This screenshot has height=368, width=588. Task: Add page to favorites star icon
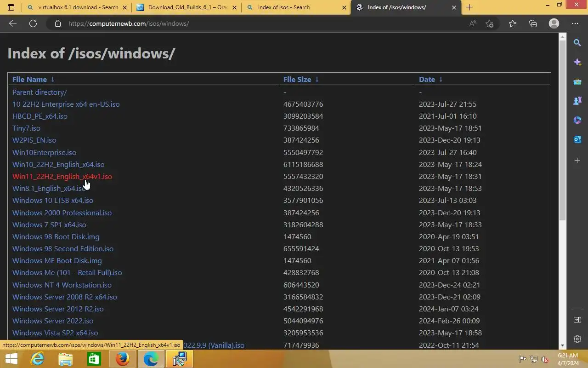pyautogui.click(x=490, y=23)
